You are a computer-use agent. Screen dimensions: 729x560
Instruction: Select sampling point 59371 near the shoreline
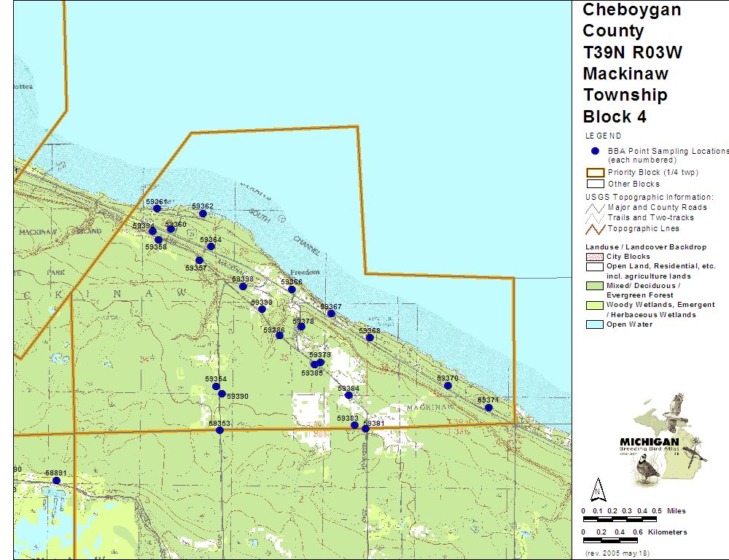[x=488, y=408]
